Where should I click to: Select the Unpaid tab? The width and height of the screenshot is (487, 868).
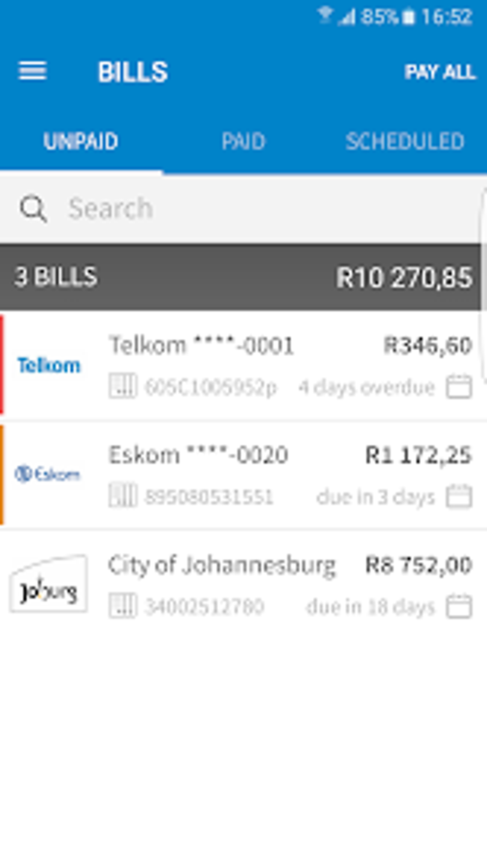(x=81, y=141)
